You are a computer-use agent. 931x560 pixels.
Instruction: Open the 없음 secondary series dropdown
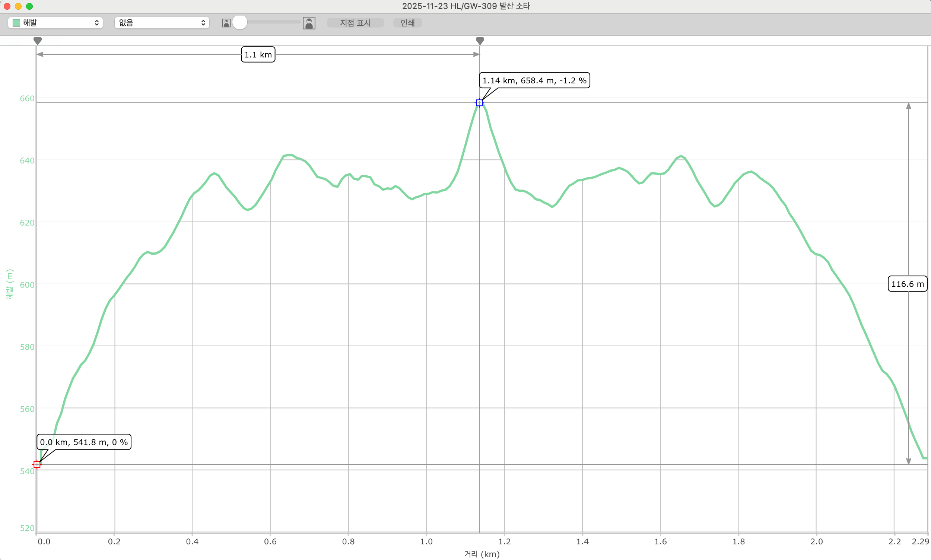click(162, 23)
